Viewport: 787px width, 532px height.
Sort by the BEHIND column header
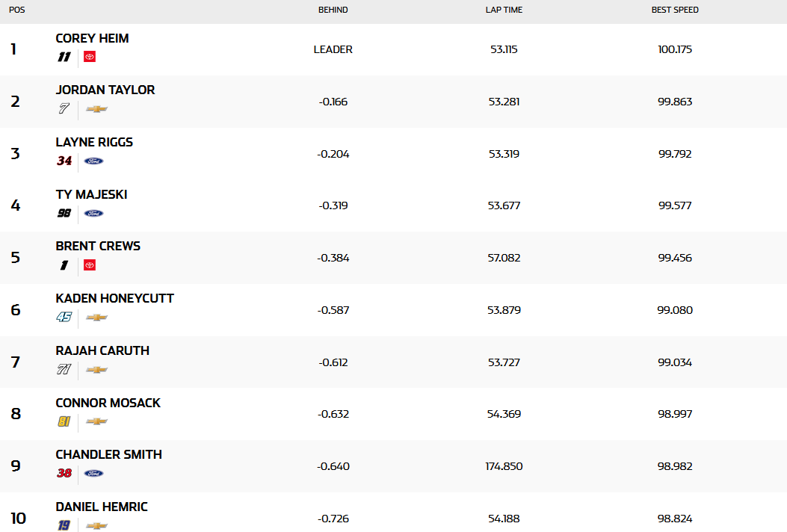[x=333, y=10]
